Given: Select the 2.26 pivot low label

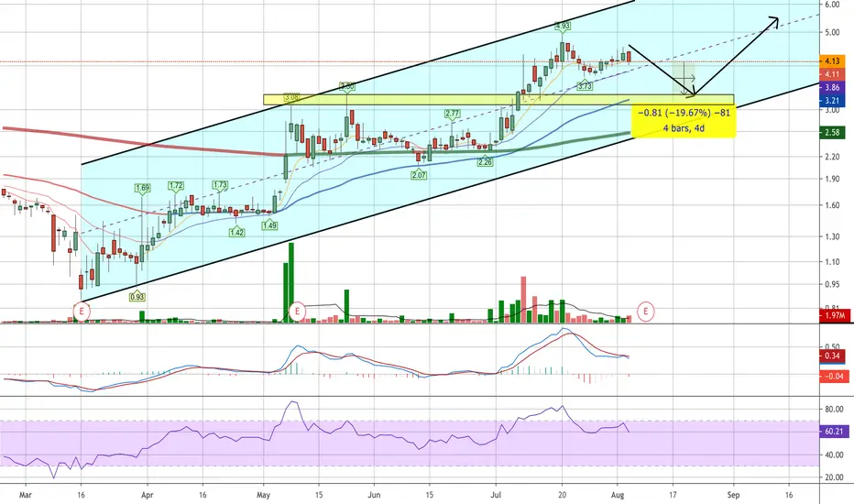Looking at the screenshot, I should (485, 162).
